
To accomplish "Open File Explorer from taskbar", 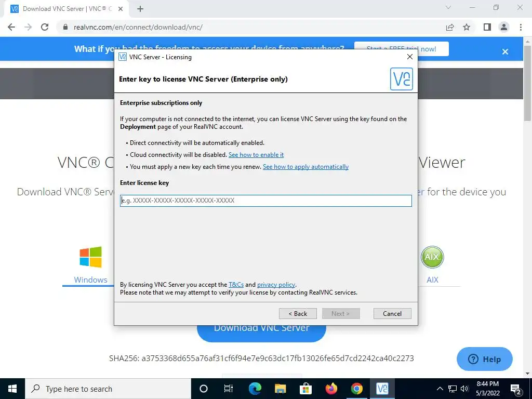I will [x=280, y=389].
